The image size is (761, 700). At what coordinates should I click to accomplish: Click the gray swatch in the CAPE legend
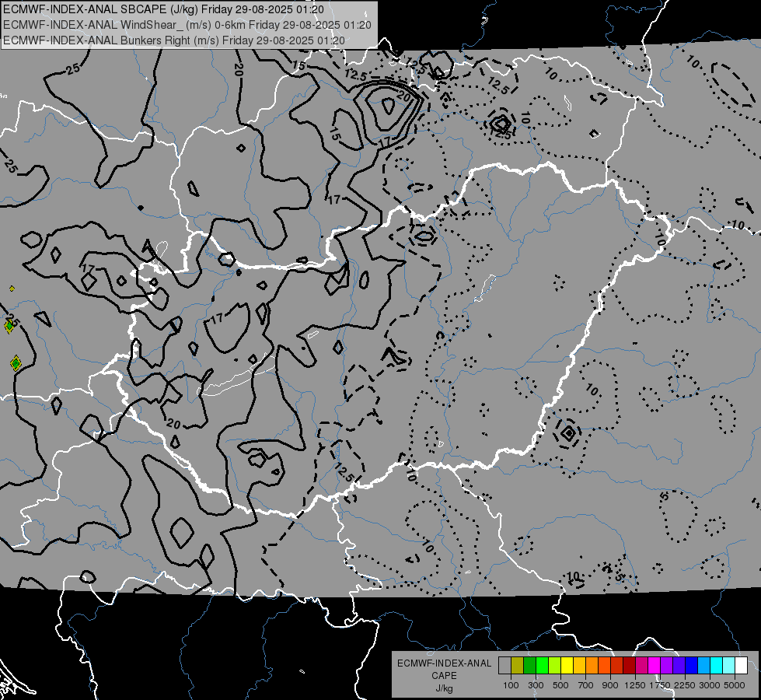[504, 665]
